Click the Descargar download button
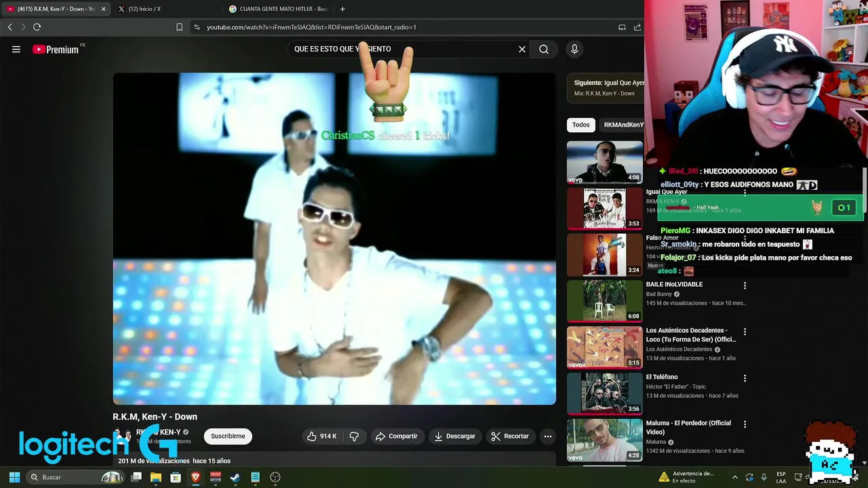868x488 pixels. pos(455,436)
